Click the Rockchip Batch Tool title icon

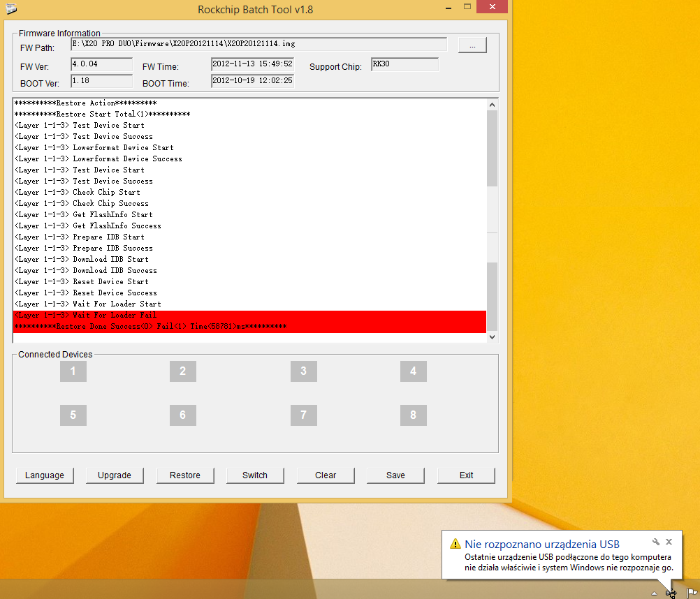click(x=12, y=8)
